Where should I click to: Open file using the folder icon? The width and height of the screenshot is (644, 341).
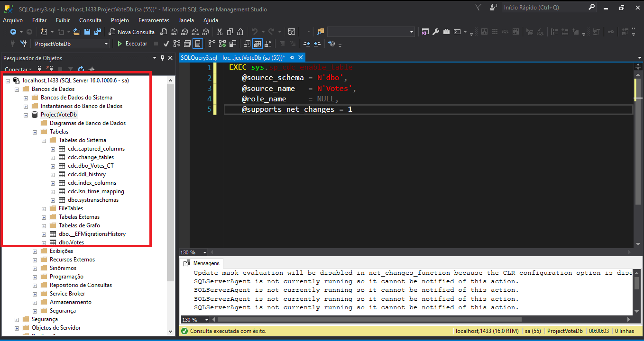(x=76, y=32)
